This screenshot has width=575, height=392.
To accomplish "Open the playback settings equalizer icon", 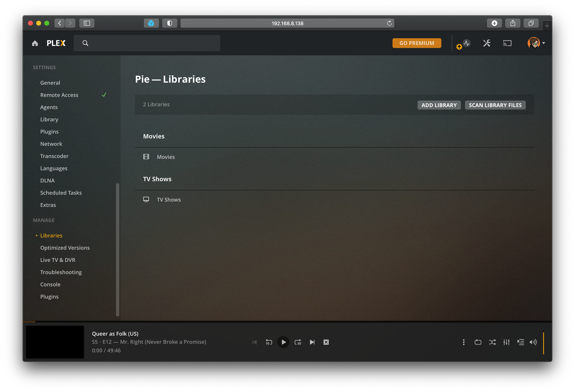I will click(x=506, y=342).
